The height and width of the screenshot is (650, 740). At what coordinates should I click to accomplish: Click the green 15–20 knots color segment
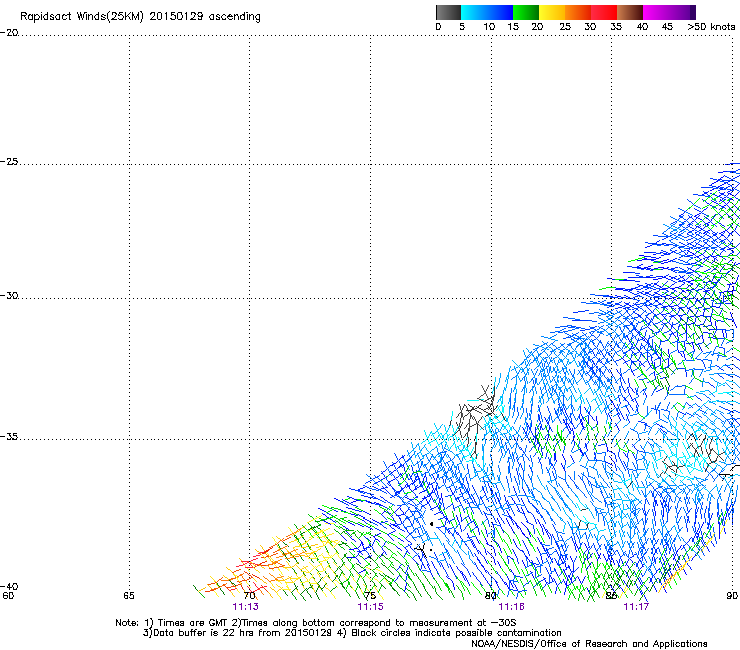526,12
